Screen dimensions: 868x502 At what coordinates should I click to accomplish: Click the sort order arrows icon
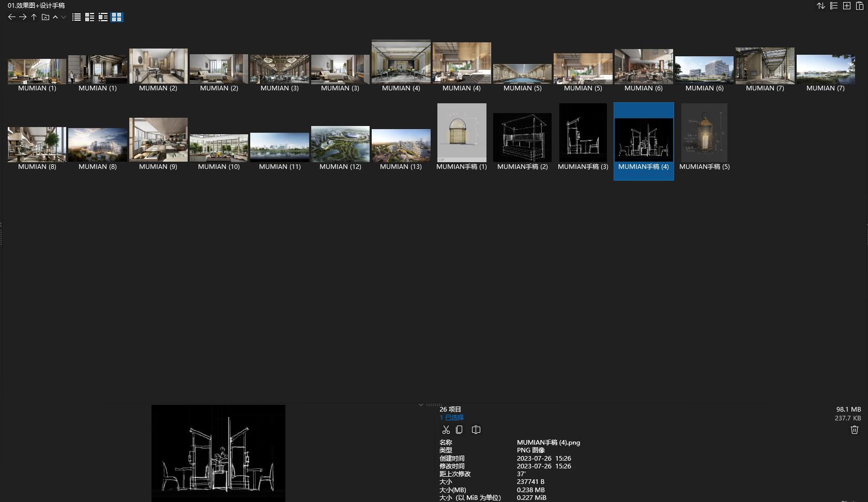(x=820, y=6)
